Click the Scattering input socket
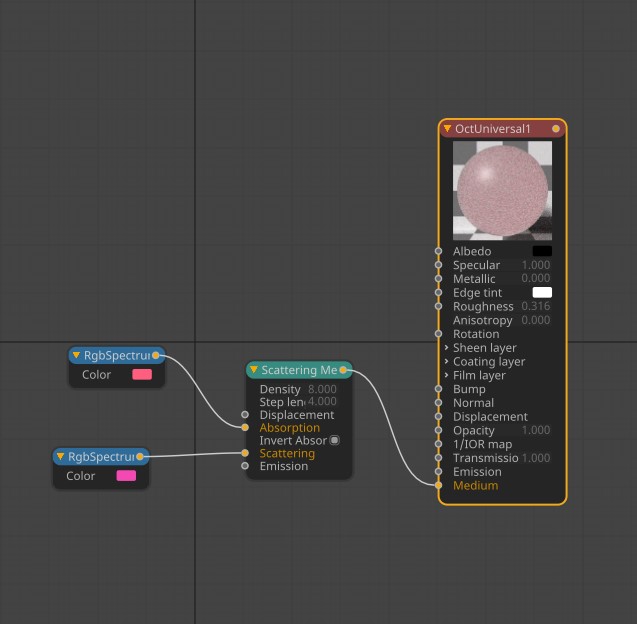 coord(245,453)
